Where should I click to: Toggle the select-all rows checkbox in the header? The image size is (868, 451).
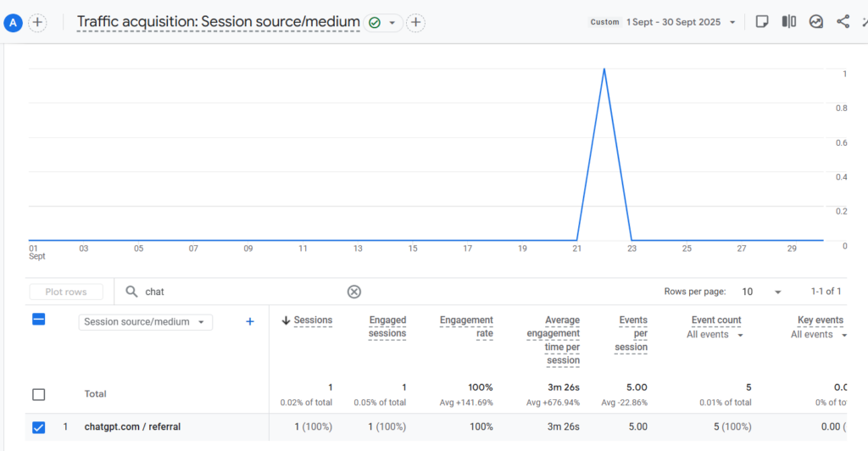[x=39, y=320]
